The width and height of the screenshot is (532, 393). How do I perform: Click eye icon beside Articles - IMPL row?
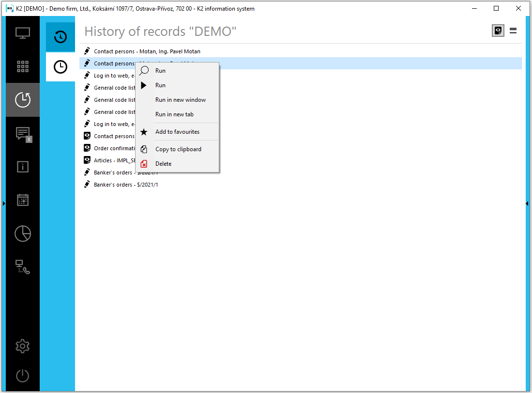87,160
